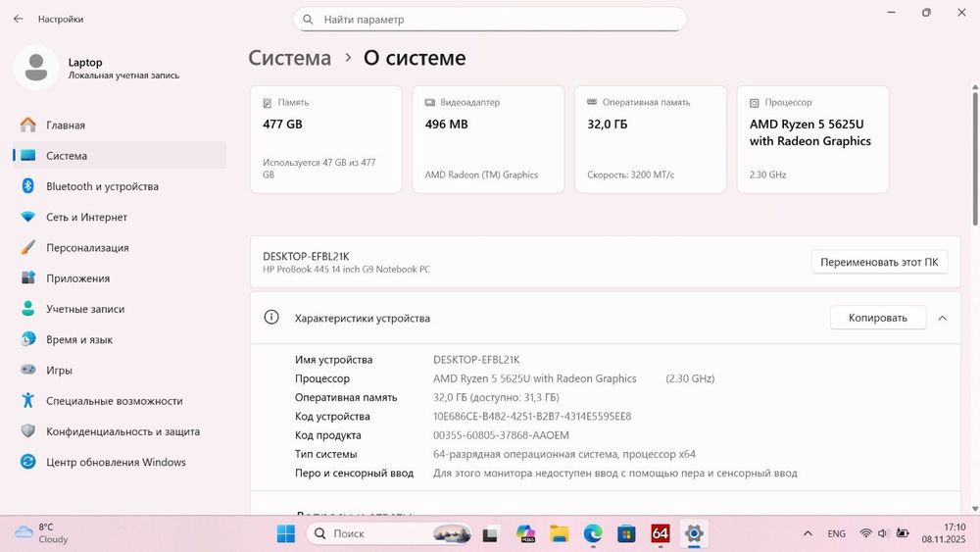This screenshot has width=980, height=552.
Task: Select the Код устройства value text
Action: pos(532,416)
